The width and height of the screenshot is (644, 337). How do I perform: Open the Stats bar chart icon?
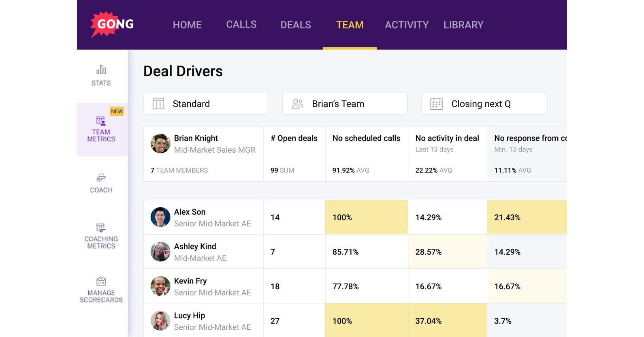pos(101,70)
